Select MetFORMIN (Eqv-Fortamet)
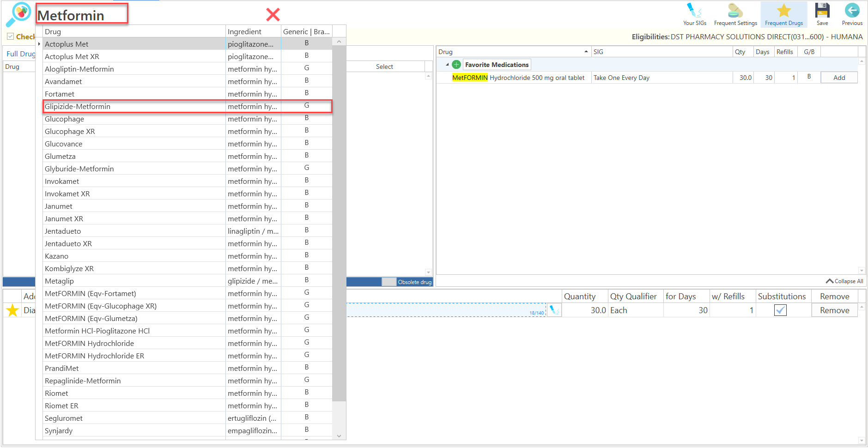 click(188, 293)
